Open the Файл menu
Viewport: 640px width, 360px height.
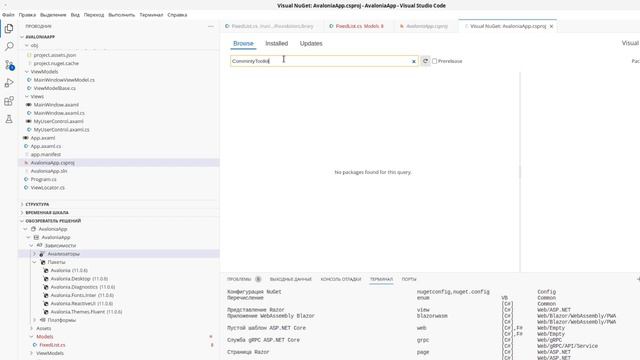[8, 15]
